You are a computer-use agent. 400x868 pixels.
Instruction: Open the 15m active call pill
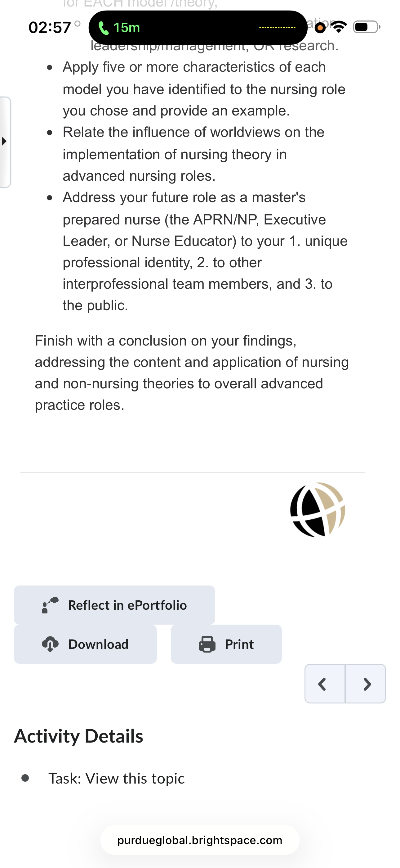pyautogui.click(x=198, y=28)
